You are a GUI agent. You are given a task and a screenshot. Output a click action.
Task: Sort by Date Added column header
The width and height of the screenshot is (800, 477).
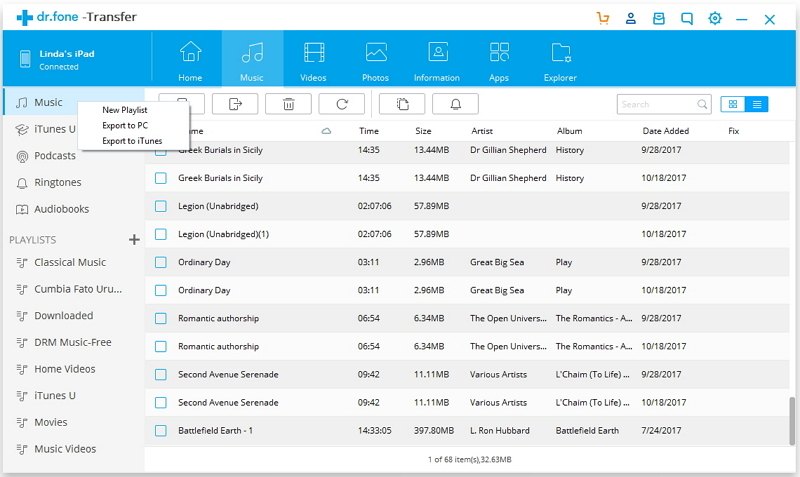[666, 131]
